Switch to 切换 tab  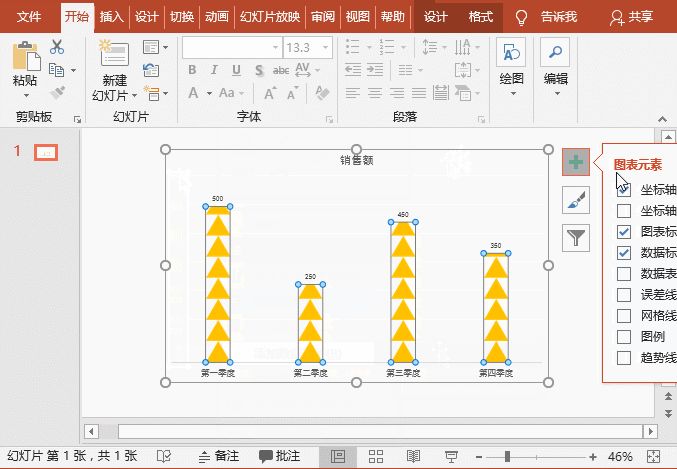click(182, 17)
